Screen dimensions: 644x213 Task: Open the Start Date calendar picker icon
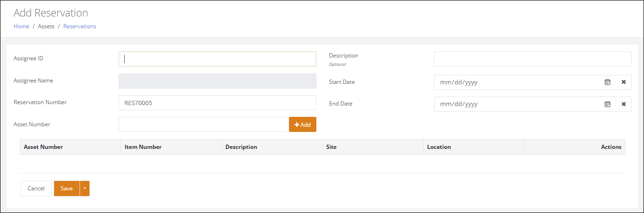607,82
